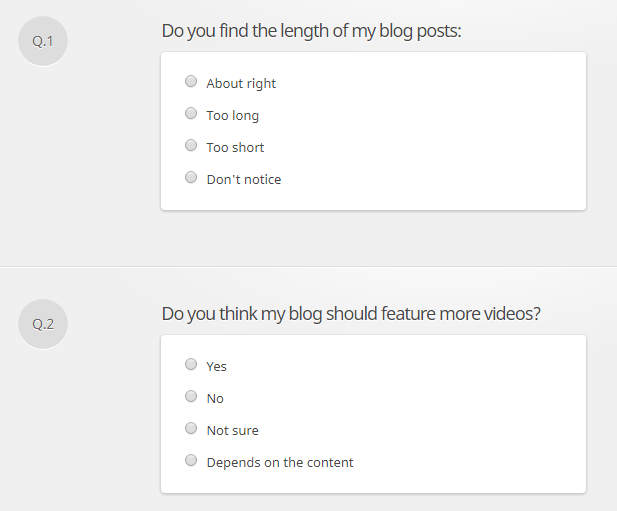
Task: Choose the 'Too long' radio option
Action: tap(191, 114)
